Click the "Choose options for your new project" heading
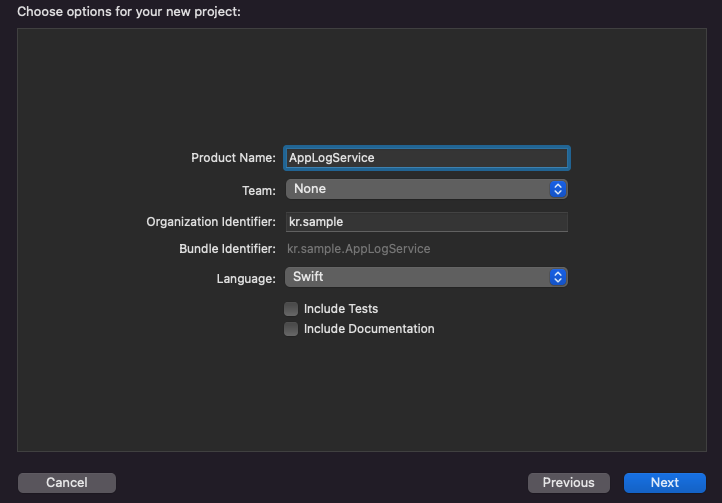 point(129,12)
